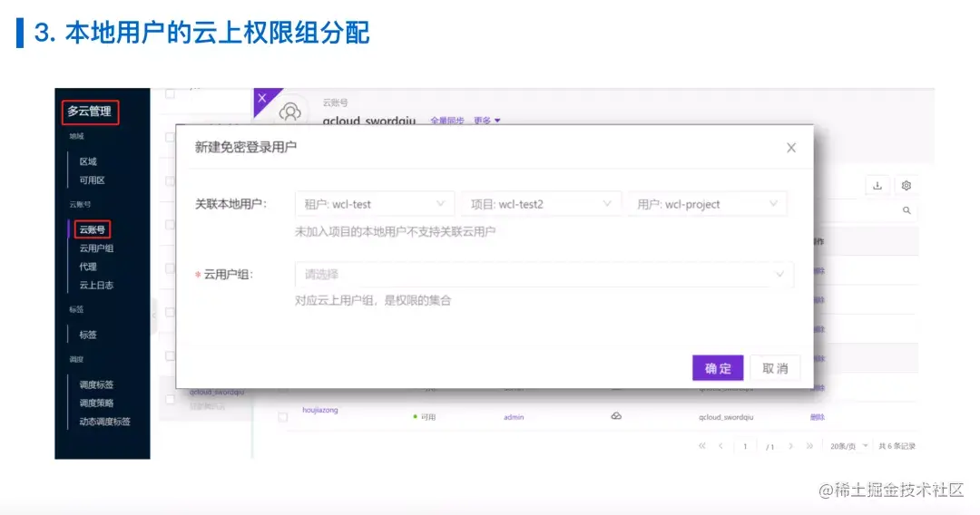Click the admin link in houjiazong row
Image resolution: width=980 pixels, height=515 pixels.
coord(514,417)
